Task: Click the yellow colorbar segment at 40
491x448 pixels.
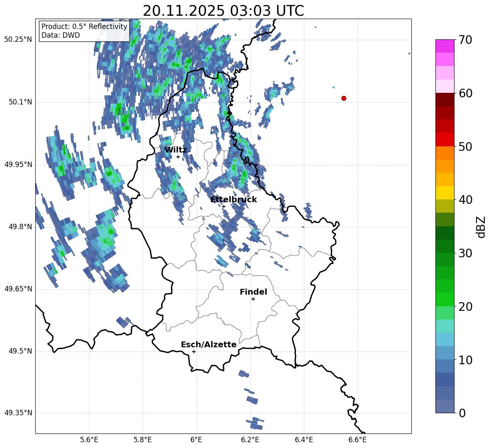Action: point(445,193)
